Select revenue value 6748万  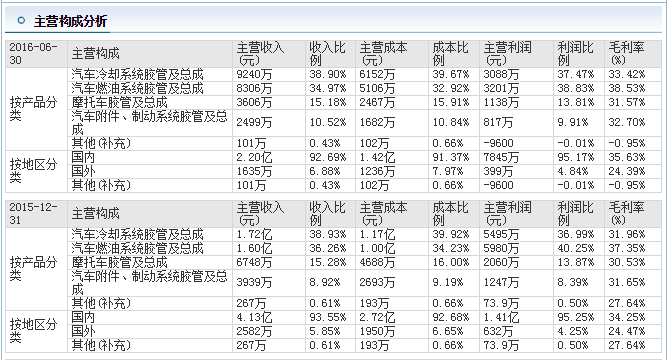pyautogui.click(x=254, y=262)
